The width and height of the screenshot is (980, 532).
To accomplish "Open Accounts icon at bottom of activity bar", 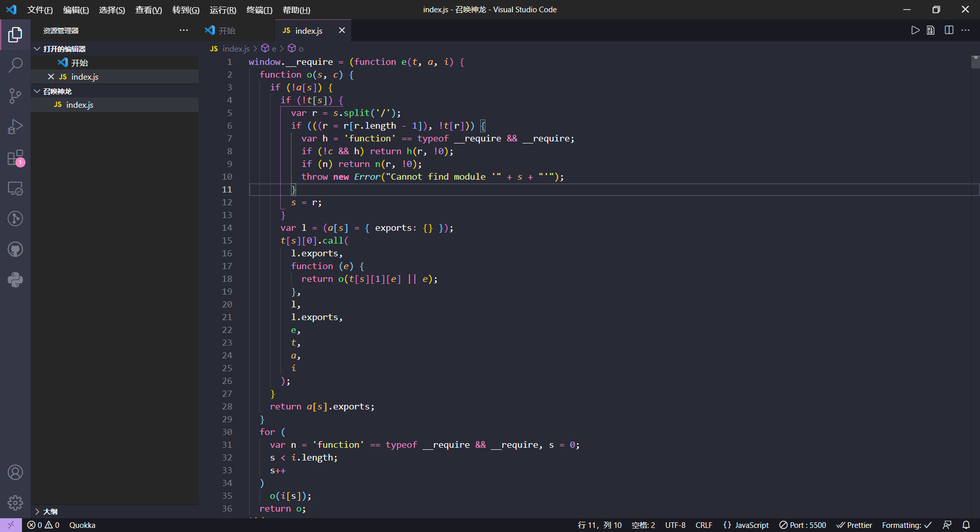I will pyautogui.click(x=15, y=472).
